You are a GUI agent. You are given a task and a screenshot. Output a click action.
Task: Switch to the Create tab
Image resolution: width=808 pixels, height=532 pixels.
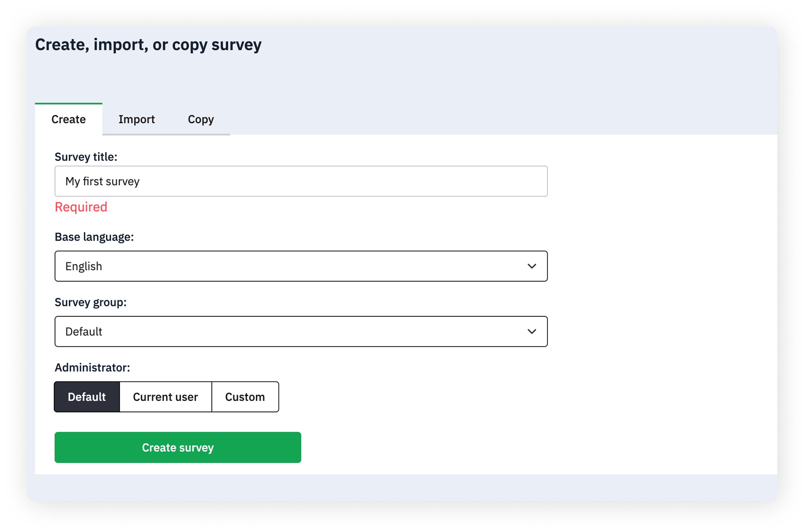click(x=69, y=119)
